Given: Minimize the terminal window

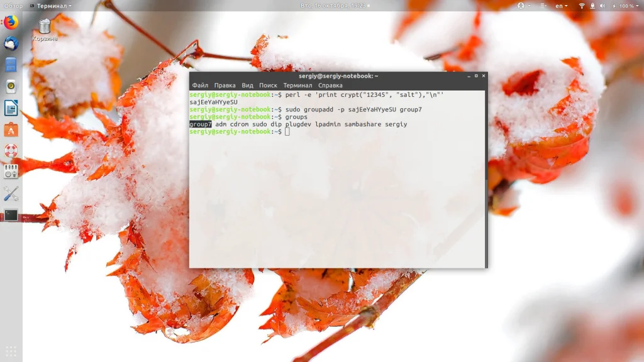Looking at the screenshot, I should [x=469, y=76].
